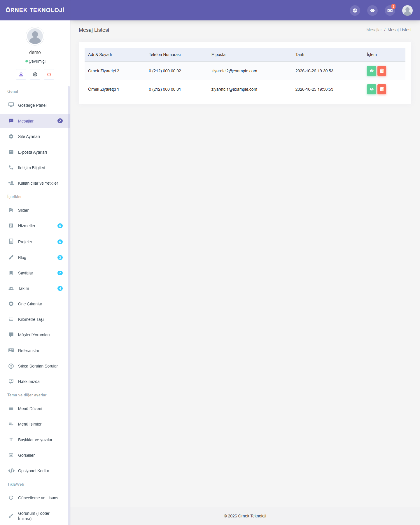Screen dimensions: 420x525
Task: Open the envelope messages notification icon
Action: tap(390, 10)
